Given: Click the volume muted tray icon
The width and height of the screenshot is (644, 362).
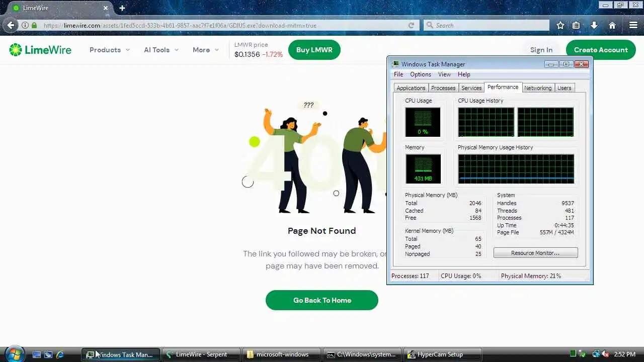Looking at the screenshot, I should pos(605,354).
